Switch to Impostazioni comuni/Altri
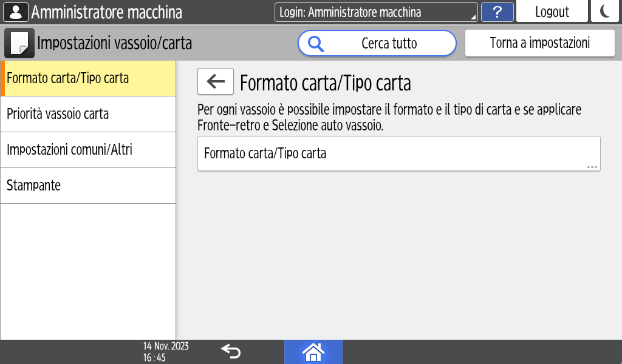Viewport: 622px width, 364px height. pyautogui.click(x=89, y=150)
